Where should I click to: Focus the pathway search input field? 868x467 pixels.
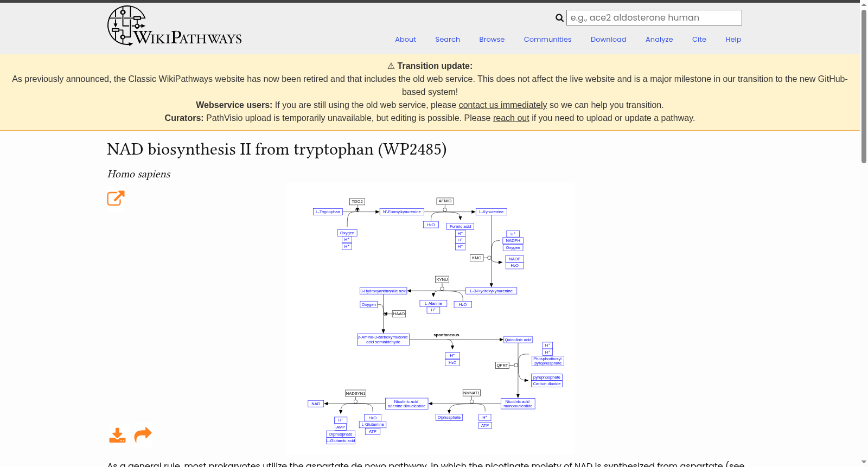tap(654, 18)
